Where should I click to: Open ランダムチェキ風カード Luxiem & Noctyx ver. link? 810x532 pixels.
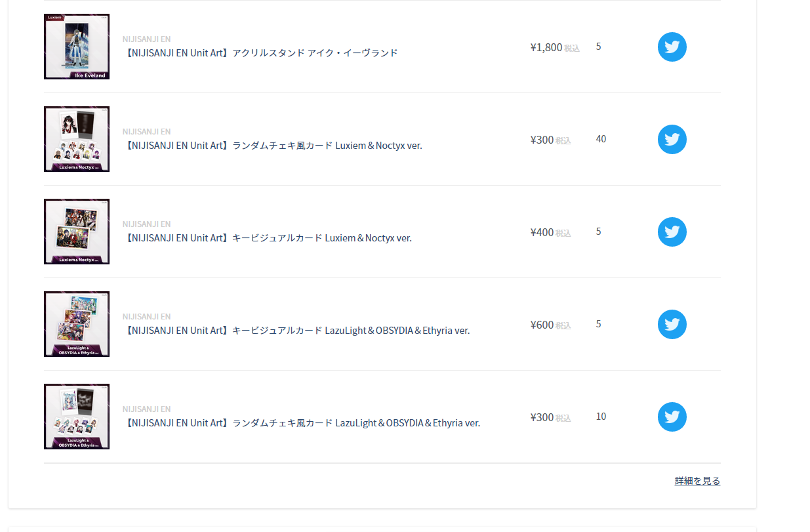click(x=272, y=146)
